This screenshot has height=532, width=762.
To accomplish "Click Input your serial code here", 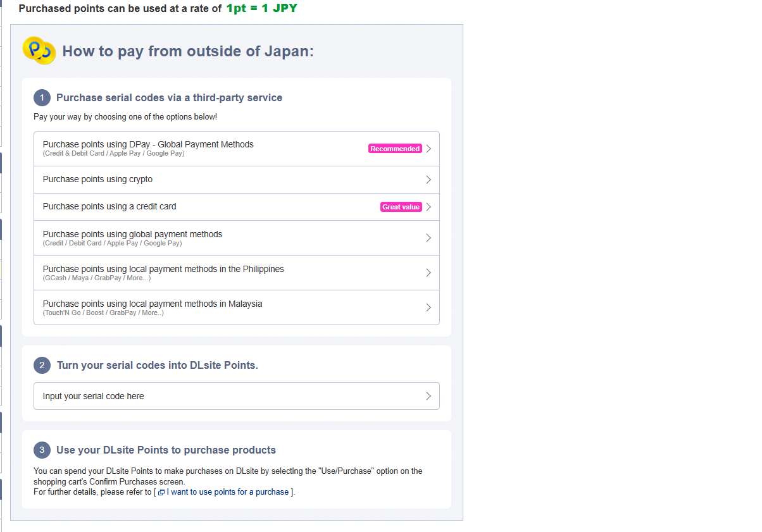I will pos(237,396).
